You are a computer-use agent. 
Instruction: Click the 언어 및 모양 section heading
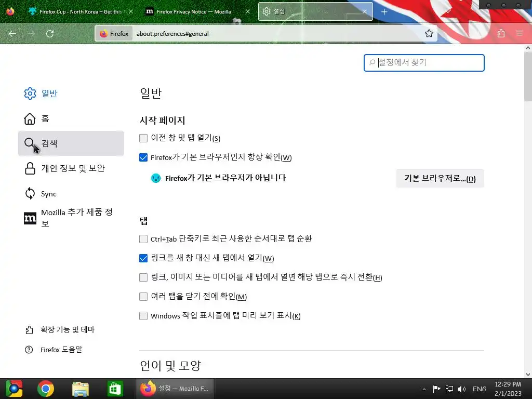[x=170, y=365]
